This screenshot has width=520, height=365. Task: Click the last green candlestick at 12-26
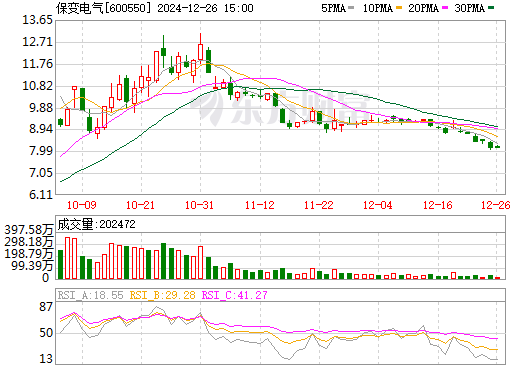coord(497,147)
